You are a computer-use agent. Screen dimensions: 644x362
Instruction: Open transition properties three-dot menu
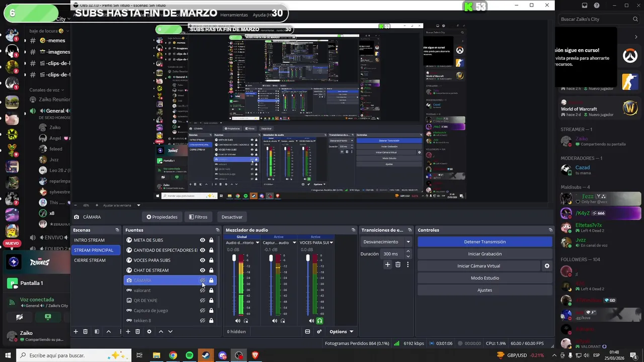pos(408,264)
